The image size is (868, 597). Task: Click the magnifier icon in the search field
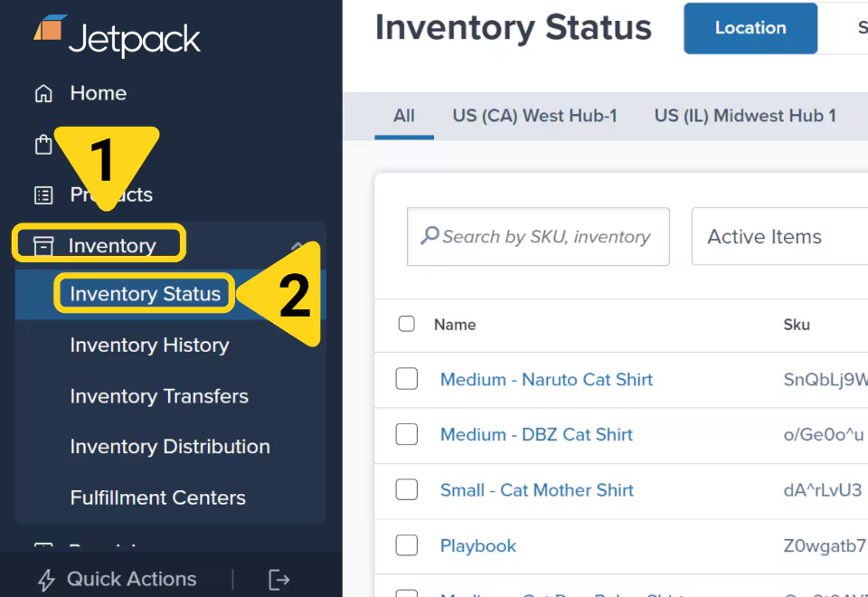(x=429, y=236)
